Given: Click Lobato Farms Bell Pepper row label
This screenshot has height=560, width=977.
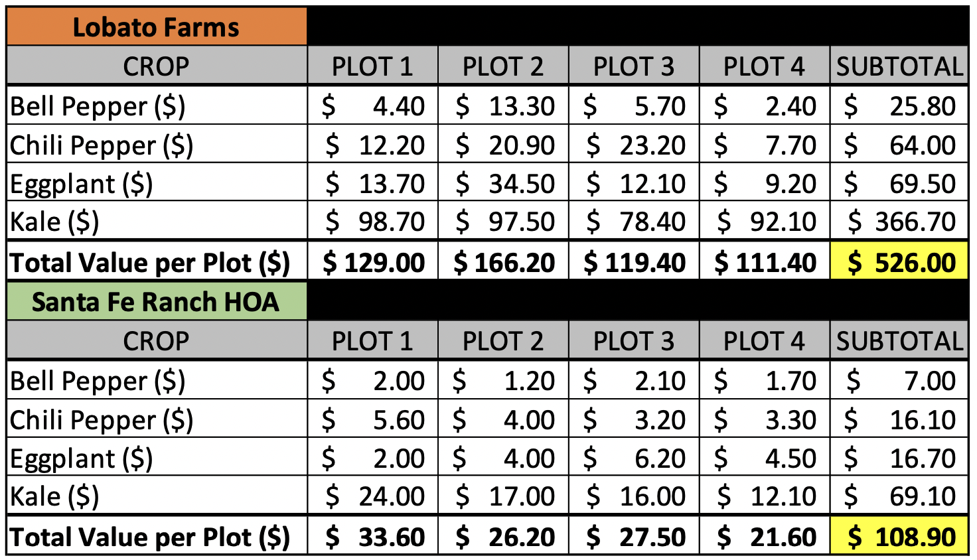Looking at the screenshot, I should coord(157,106).
